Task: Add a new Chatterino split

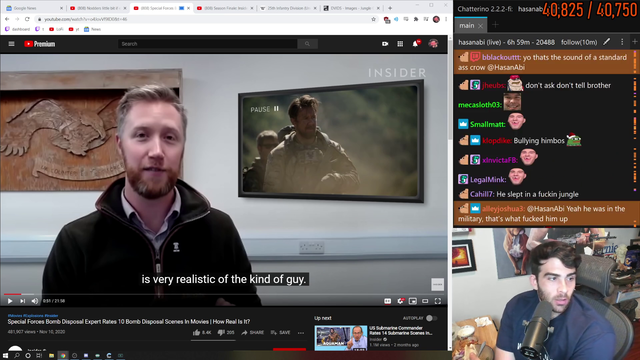Action: click(x=635, y=42)
